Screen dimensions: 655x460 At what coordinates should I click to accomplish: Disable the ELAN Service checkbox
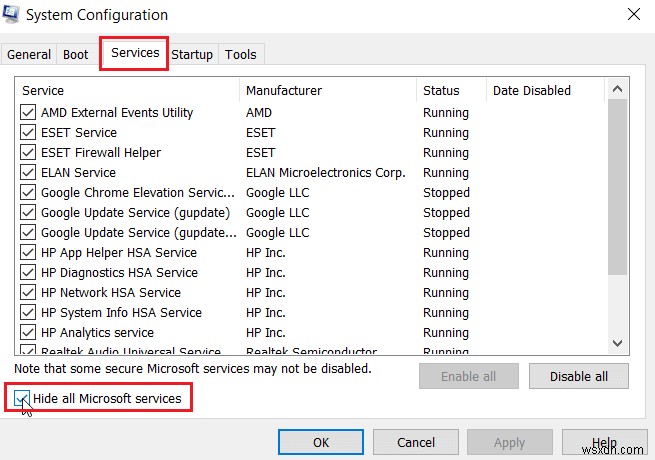pyautogui.click(x=28, y=173)
